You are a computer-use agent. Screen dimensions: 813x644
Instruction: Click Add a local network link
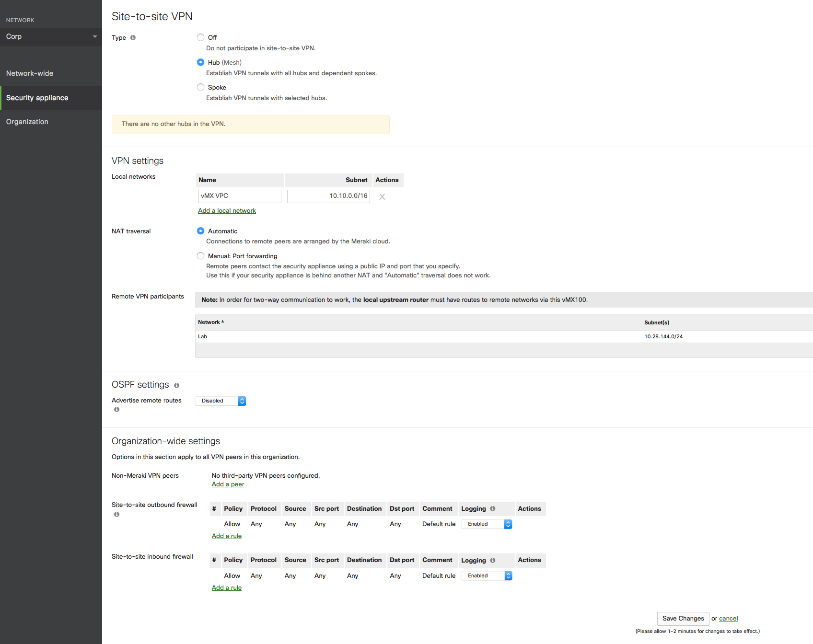click(227, 211)
